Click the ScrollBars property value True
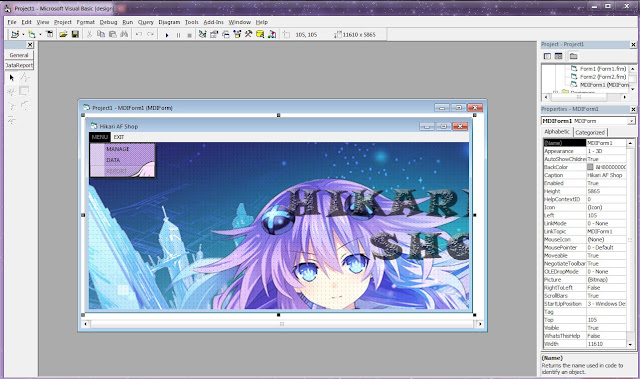Screen dimensions: 640x379 tap(593, 296)
